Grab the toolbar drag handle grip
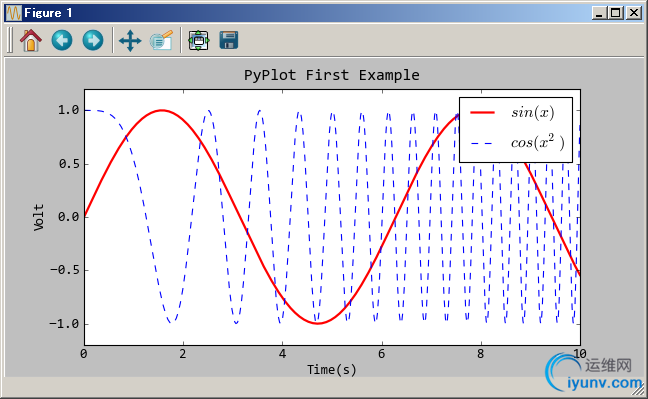Screen dimensions: 648x399 (10, 40)
